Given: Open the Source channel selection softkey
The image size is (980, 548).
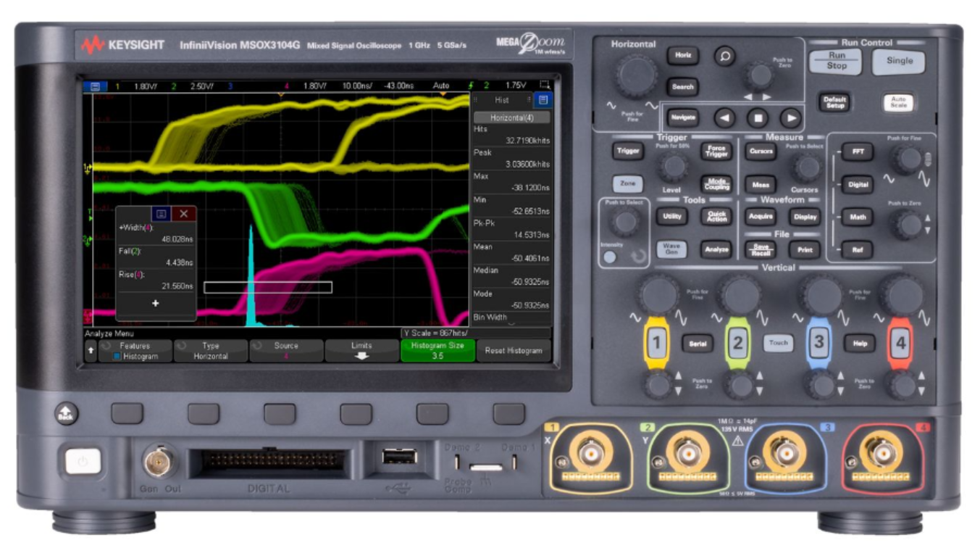Looking at the screenshot, I should coord(285,351).
